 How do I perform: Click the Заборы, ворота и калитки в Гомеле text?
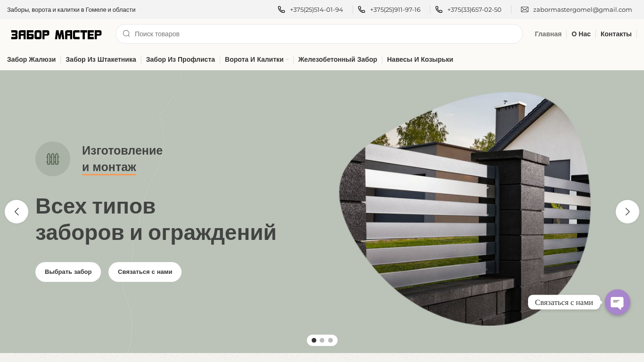[71, 9]
